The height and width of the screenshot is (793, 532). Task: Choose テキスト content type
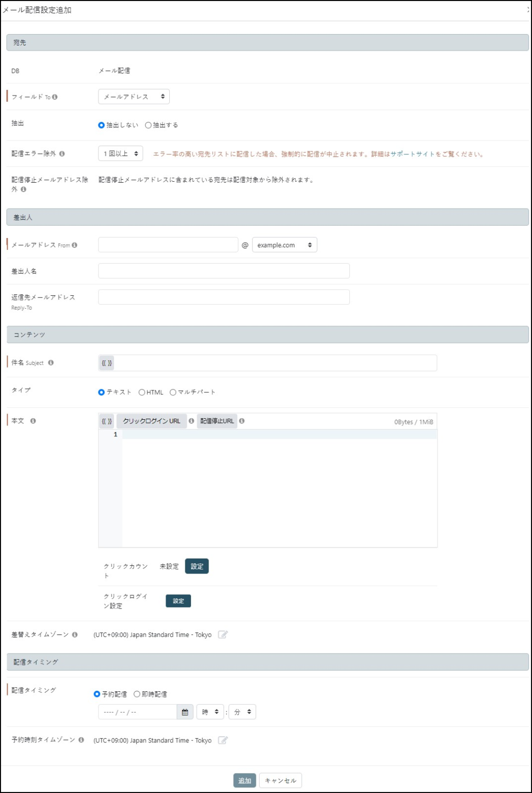tap(102, 392)
